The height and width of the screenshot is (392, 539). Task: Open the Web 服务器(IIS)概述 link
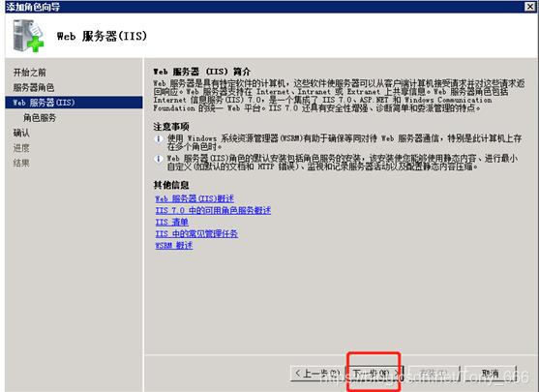pos(195,198)
